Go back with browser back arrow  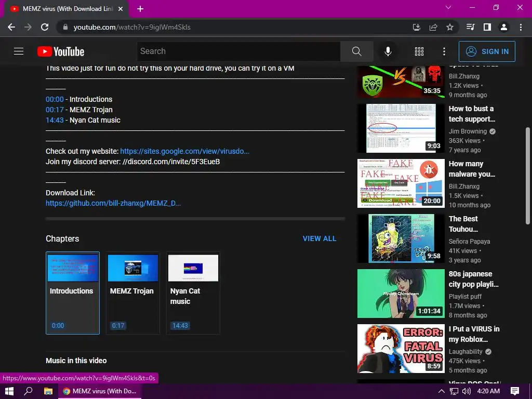[x=11, y=27]
